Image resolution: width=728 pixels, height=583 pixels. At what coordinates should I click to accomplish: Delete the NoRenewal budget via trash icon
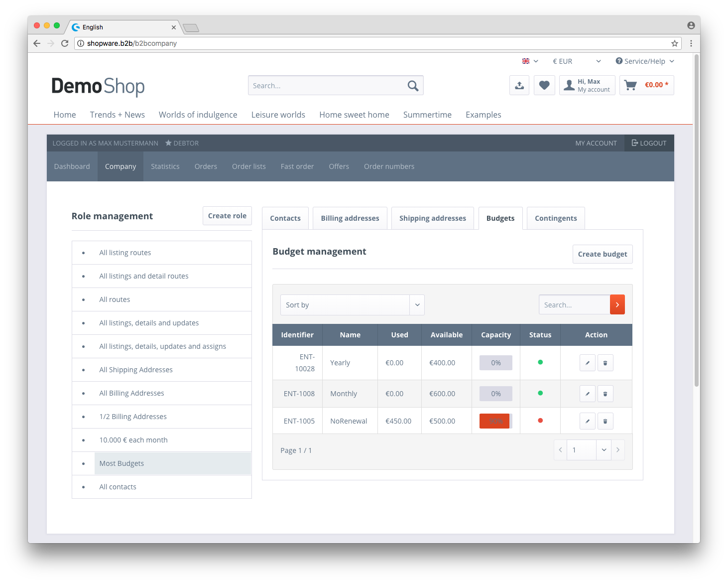pyautogui.click(x=605, y=421)
